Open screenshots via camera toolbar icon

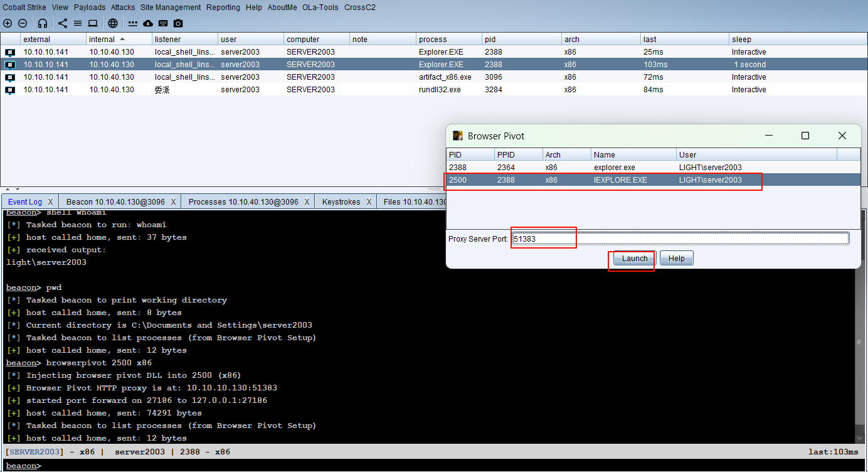178,23
